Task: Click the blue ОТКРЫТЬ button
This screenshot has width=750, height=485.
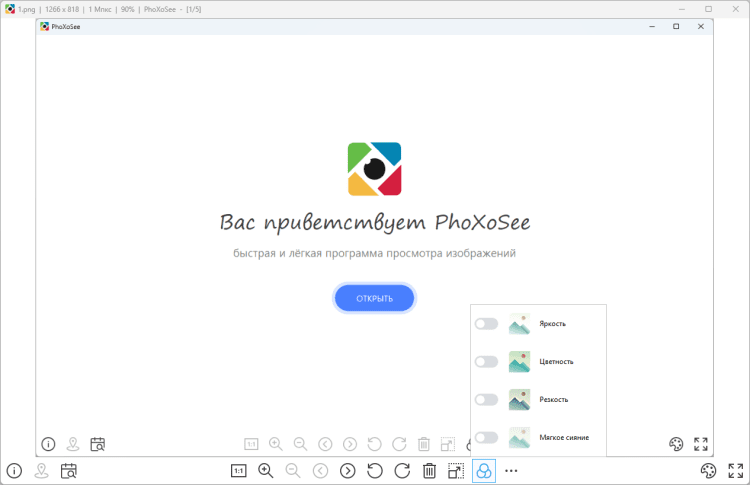Action: pyautogui.click(x=374, y=298)
